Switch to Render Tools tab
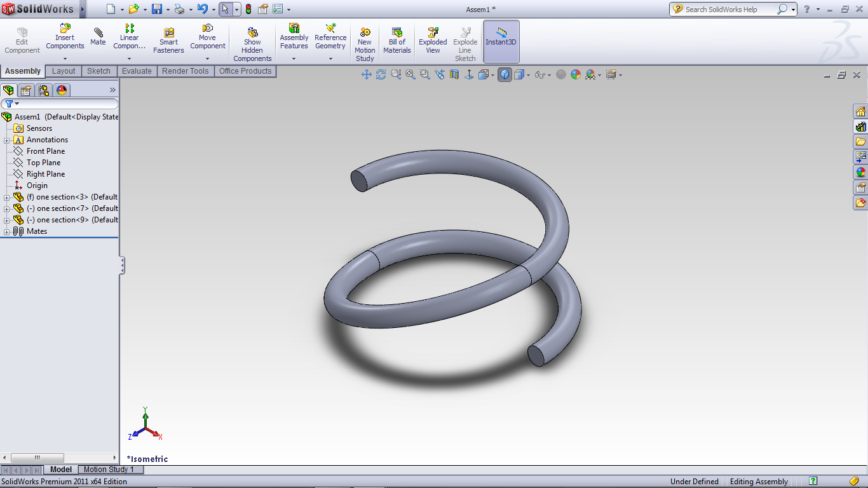The image size is (868, 488). [186, 71]
